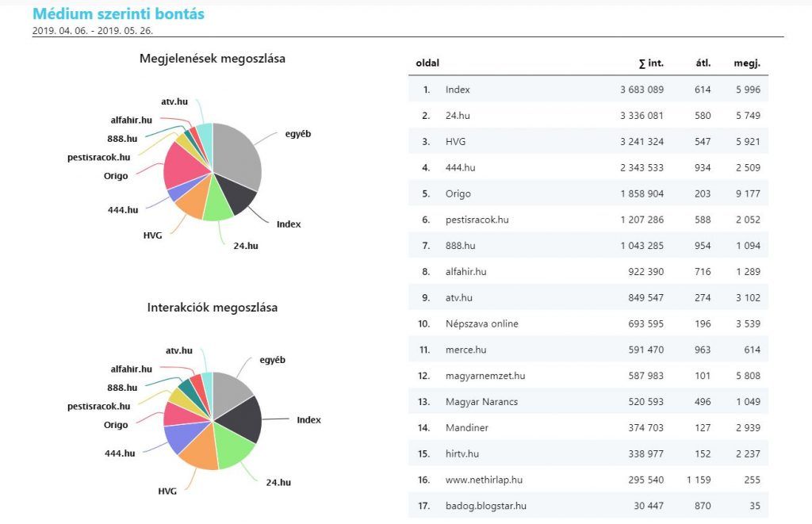Select the 'badog.blogstar.hu' table row name
This screenshot has width=812, height=524.
pos(486,506)
